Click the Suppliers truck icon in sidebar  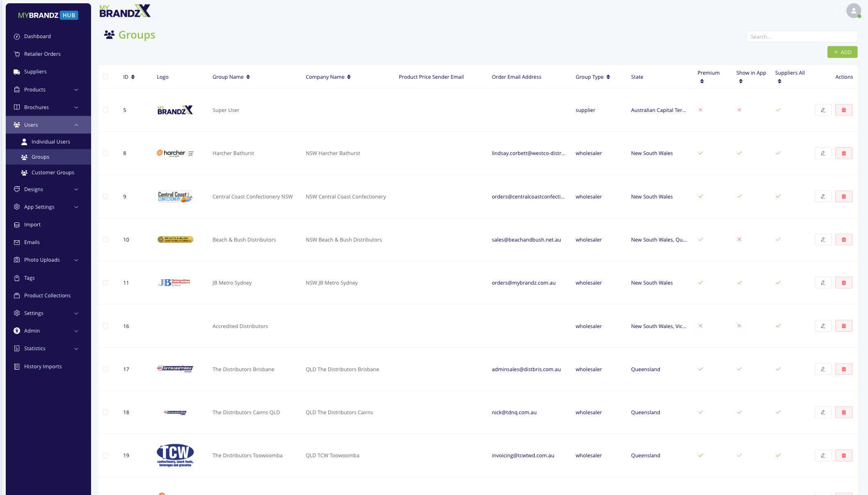tap(17, 72)
